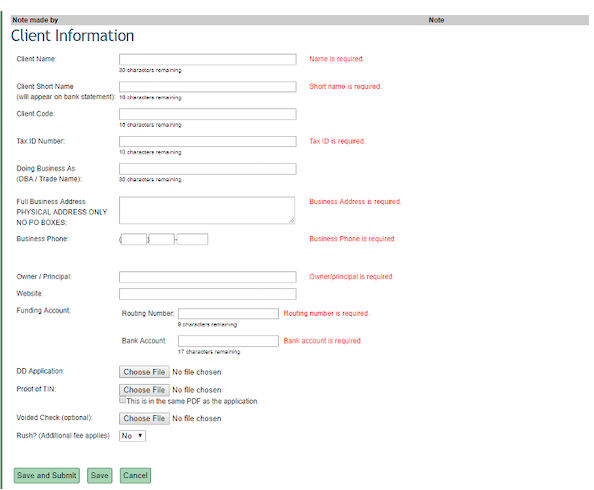This screenshot has height=490, width=594.
Task: Click the 'Client Information' heading
Action: tap(72, 36)
